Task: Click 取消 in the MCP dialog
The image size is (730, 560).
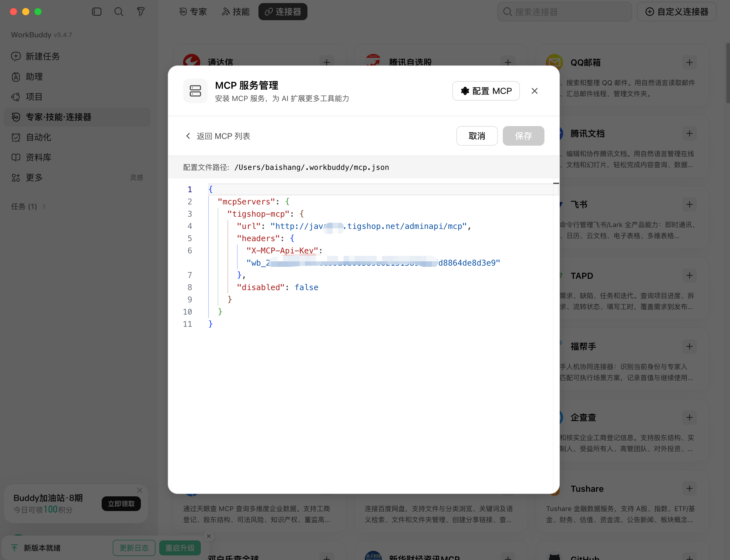Action: pyautogui.click(x=477, y=136)
